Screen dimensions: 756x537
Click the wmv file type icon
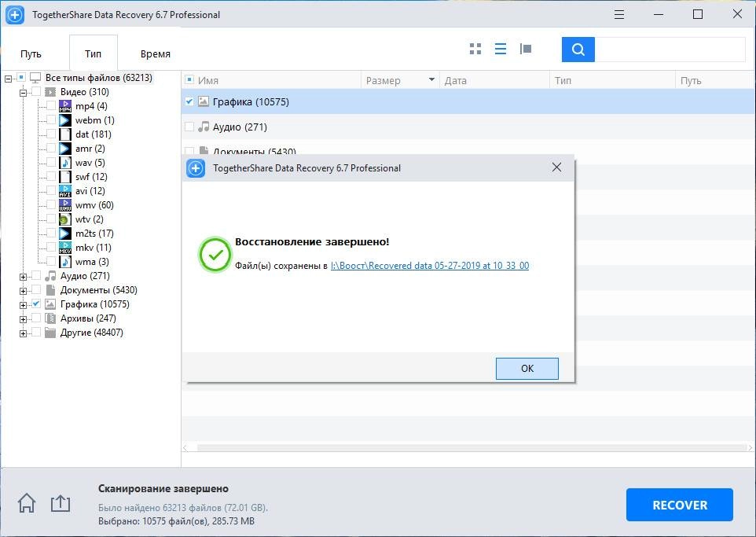[x=65, y=205]
